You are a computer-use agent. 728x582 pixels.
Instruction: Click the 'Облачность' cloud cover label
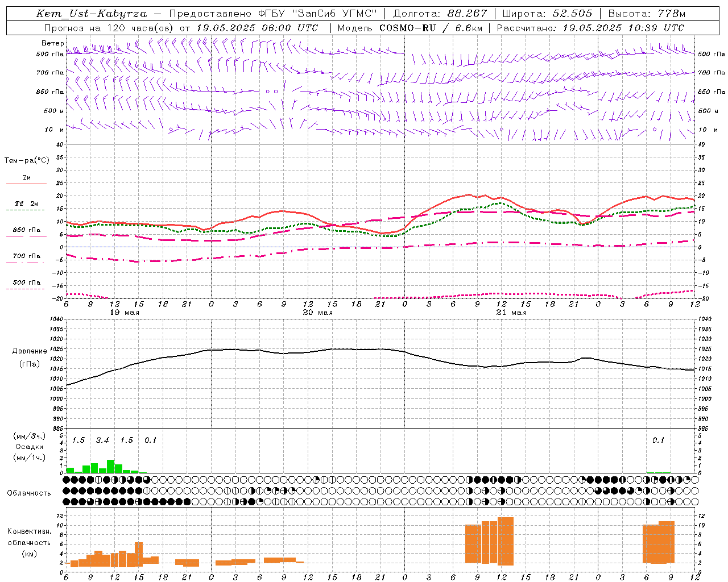(29, 493)
